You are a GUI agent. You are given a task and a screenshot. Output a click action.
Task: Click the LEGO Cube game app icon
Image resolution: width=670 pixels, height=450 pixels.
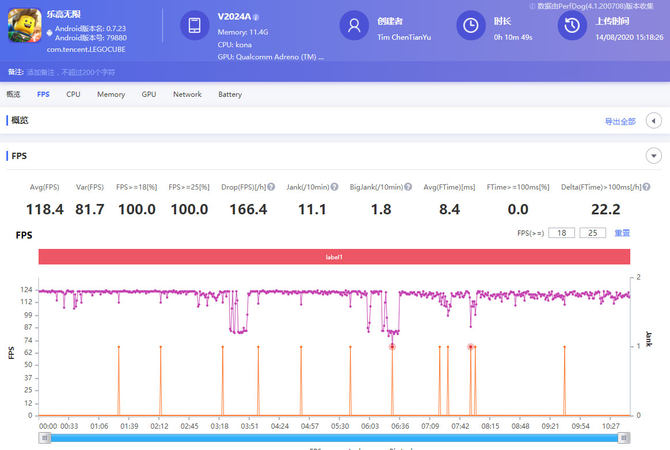pos(24,27)
